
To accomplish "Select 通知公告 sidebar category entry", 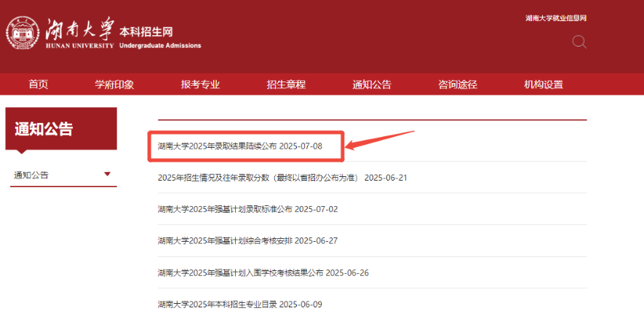I will coord(31,175).
